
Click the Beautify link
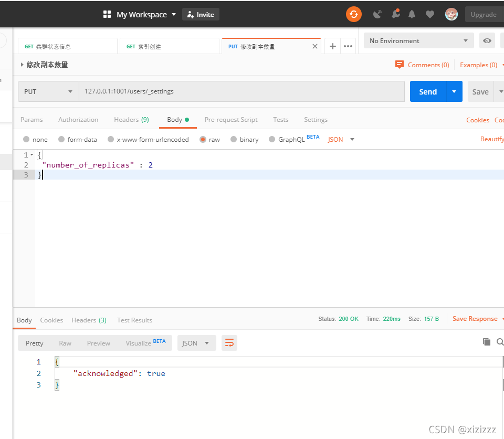coord(492,139)
